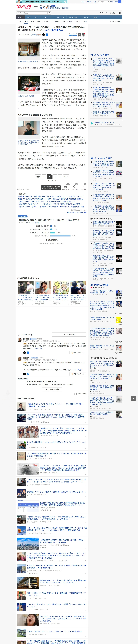Image resolution: width=138 pixels, height=644 pixels.
Task: Click the search magnifier button beside keyword field
Action: 49,13
